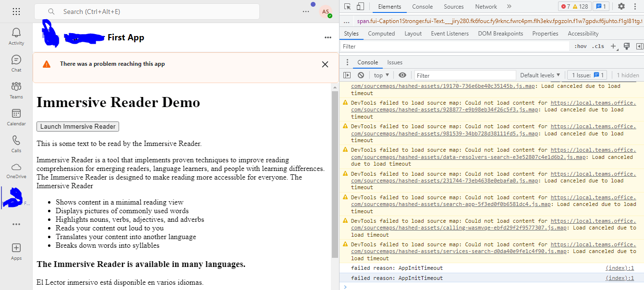Click the app page vertical scrollbar

[x=335, y=174]
